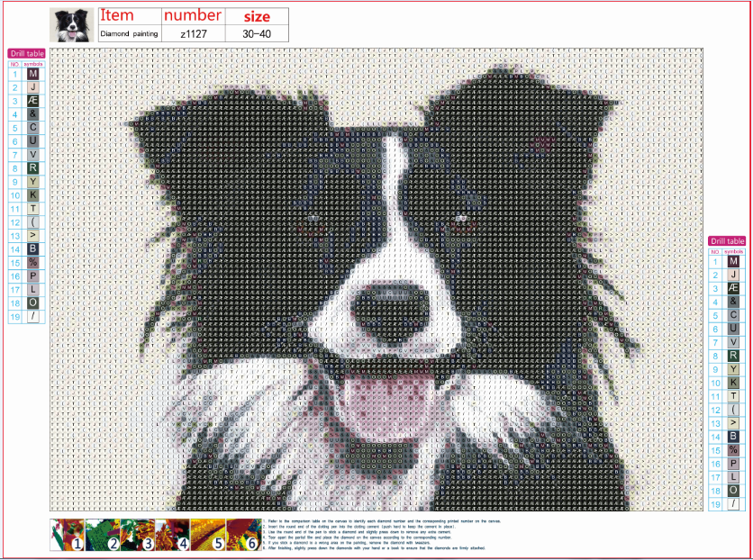Select the & swatch in left drill table
This screenshot has width=753, height=560.
pos(32,114)
